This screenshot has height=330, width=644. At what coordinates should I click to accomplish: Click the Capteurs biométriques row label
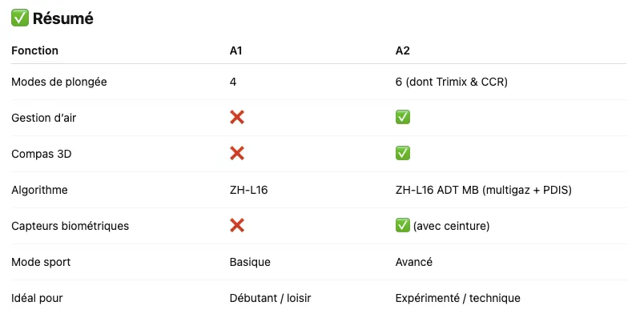tap(70, 226)
